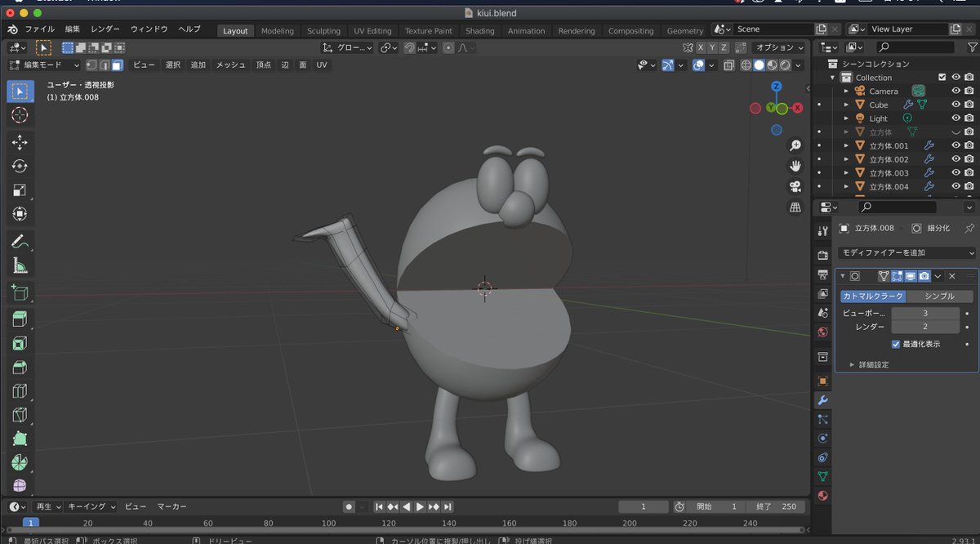Switch to UV Editing workspace tab
Image resolution: width=980 pixels, height=544 pixels.
[372, 31]
